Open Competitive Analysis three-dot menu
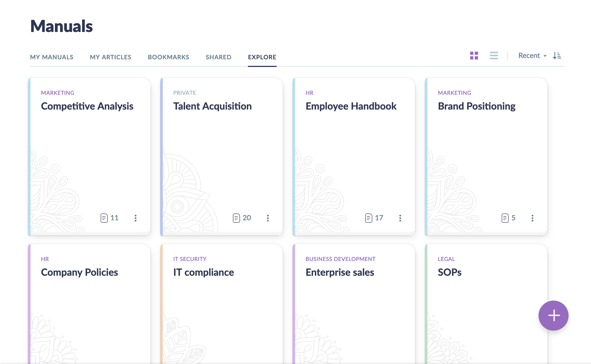This screenshot has width=591, height=364. [x=136, y=218]
